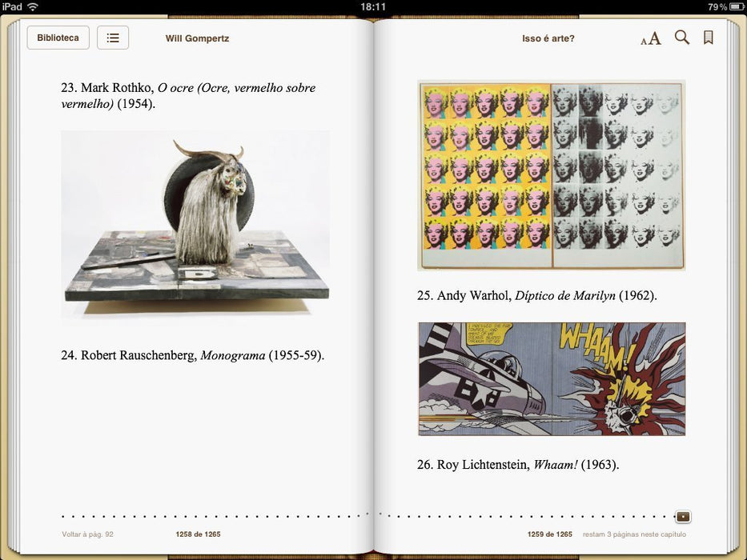Tap the battery indicator in status bar
This screenshot has width=747, height=560.
(733, 6)
